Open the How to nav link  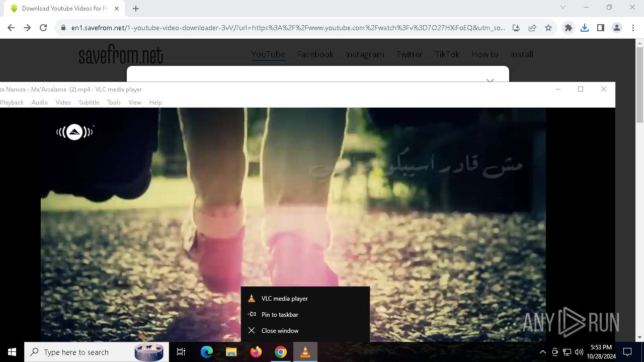tap(485, 54)
